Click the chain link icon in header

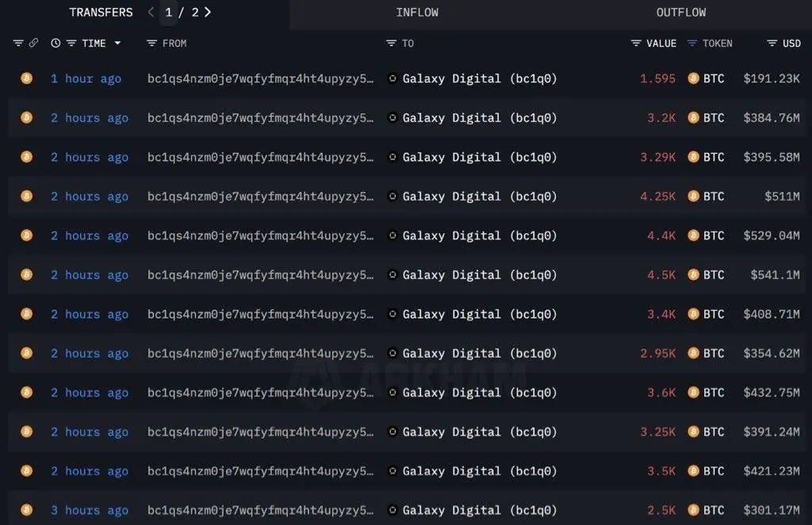pos(33,43)
